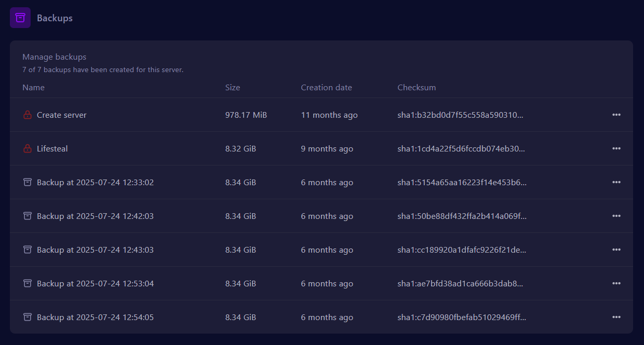
Task: Open three-dot menu for backup 12:33:02
Action: 616,183
